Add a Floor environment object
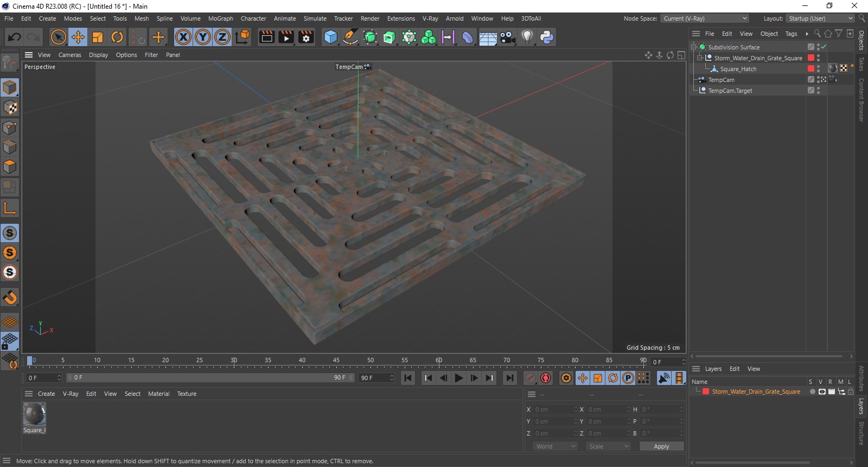 [x=488, y=37]
